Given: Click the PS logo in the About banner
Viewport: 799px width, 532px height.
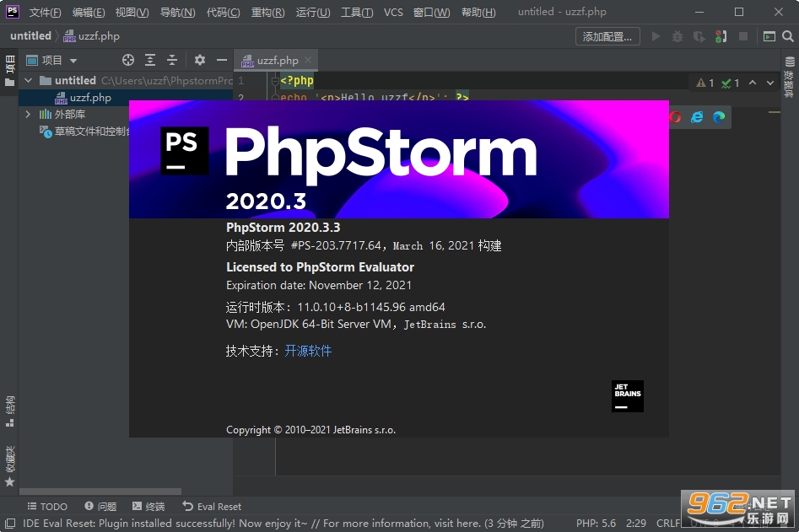Looking at the screenshot, I should [185, 151].
